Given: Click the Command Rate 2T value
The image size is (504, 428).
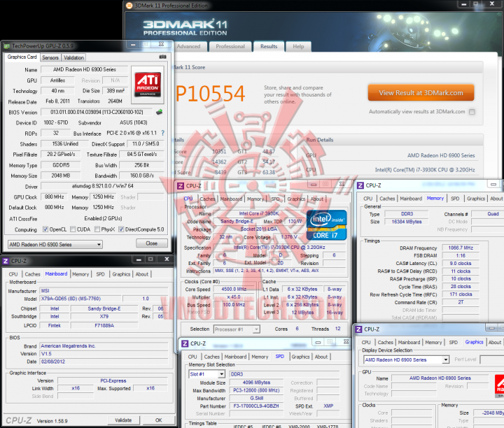Looking at the screenshot, I should [461, 302].
